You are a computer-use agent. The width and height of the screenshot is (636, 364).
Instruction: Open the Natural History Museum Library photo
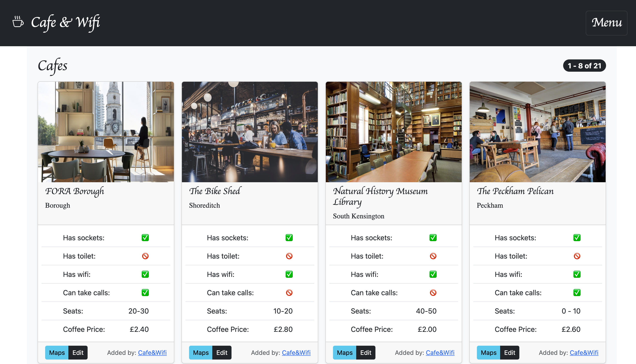(394, 132)
